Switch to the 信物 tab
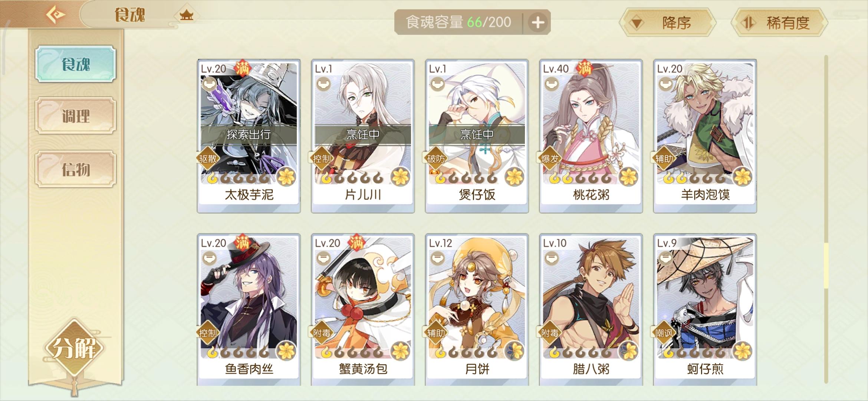868x401 pixels. (x=76, y=169)
